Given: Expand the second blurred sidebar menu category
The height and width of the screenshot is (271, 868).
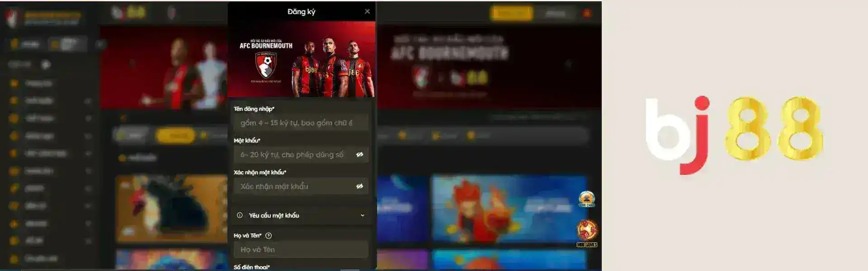Looking at the screenshot, I should coord(88,101).
